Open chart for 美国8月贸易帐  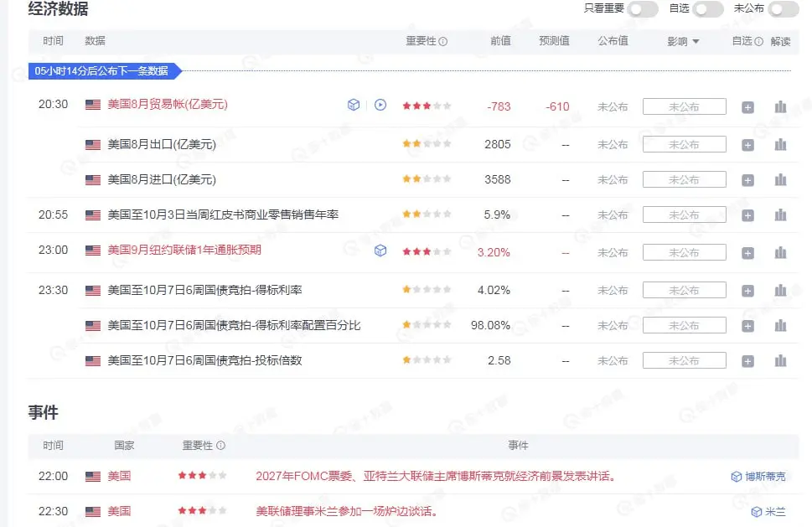tap(780, 106)
